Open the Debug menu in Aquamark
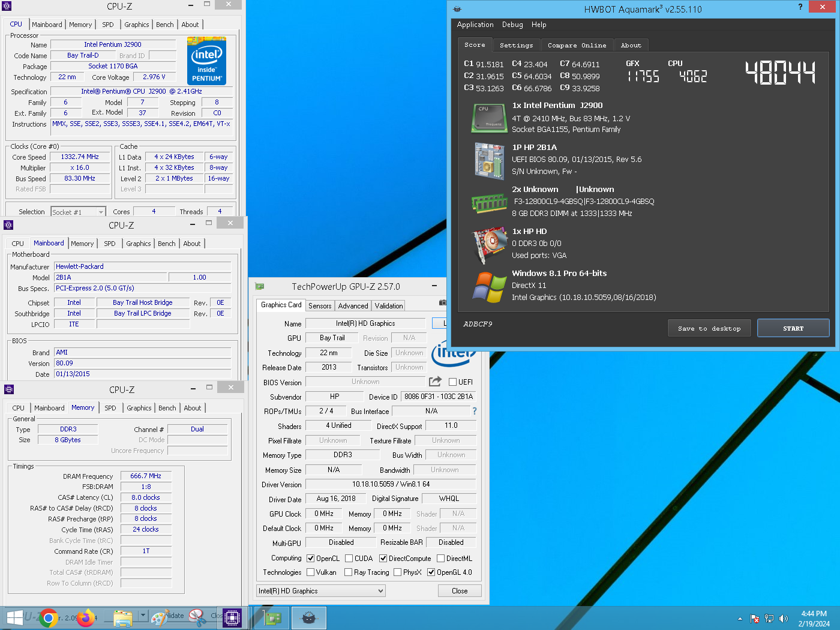This screenshot has height=630, width=840. [x=512, y=25]
